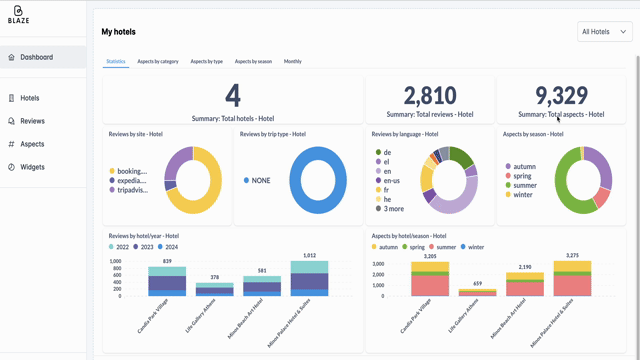
Task: Toggle spring in Aspects by hotel/season legend
Action: (413, 247)
